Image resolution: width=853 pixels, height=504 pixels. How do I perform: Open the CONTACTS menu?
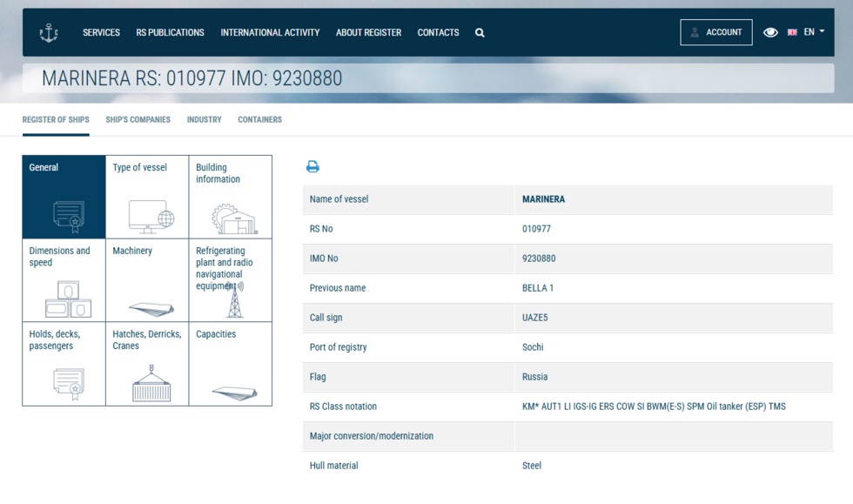[438, 32]
